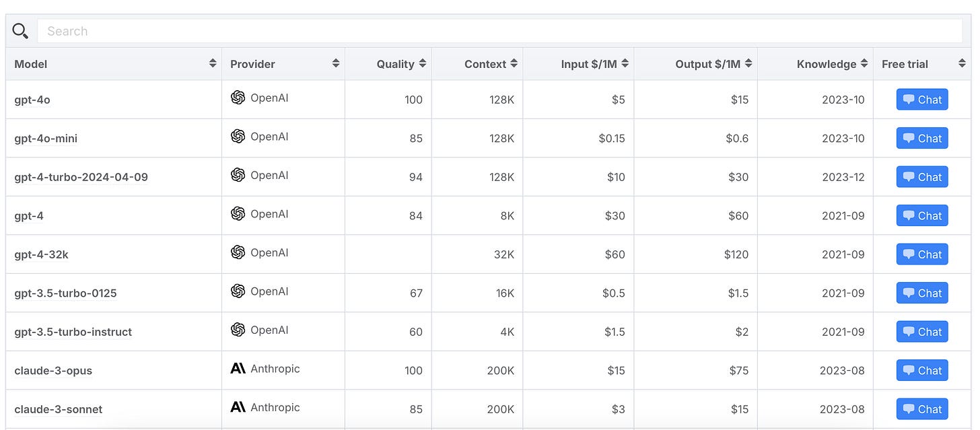Sort table by Knowledge column
The width and height of the screenshot is (980, 430).
[x=864, y=63]
